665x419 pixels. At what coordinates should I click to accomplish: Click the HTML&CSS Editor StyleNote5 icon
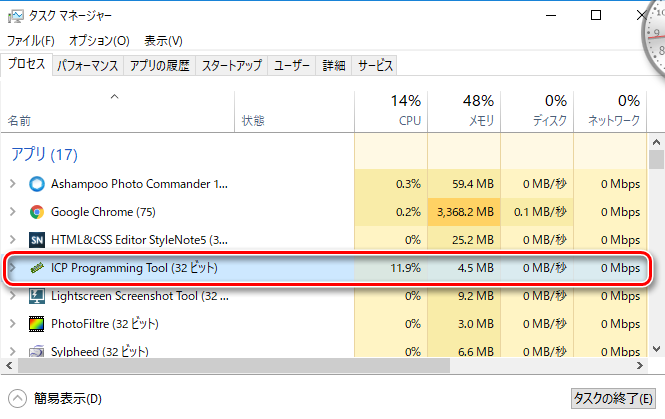37,240
